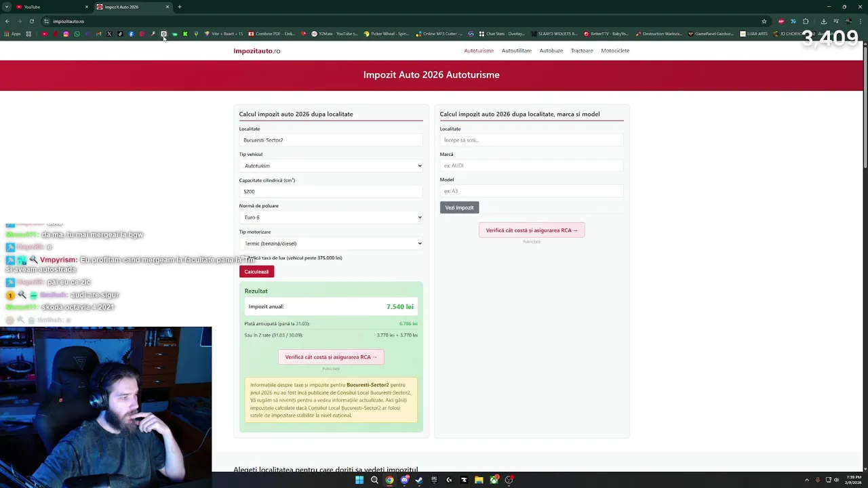Screen dimensions: 868x488
Task: Expand the Normă de poluare Euro 6 dropdown
Action: 331,218
